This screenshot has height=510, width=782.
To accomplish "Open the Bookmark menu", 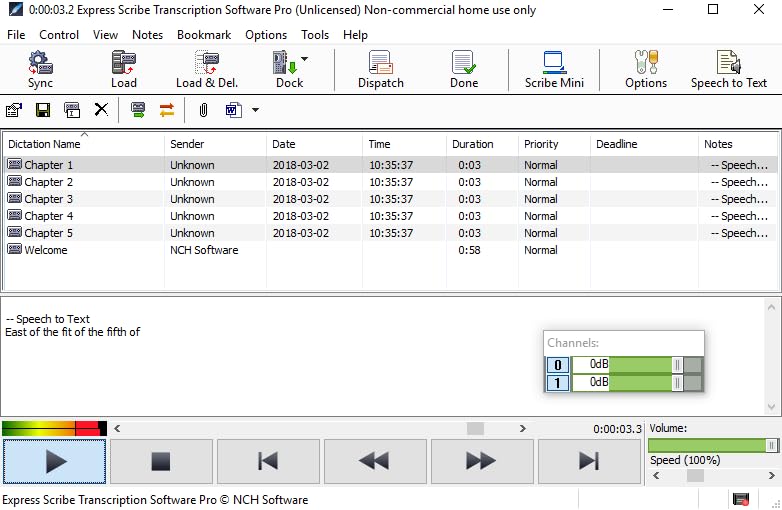I will (204, 34).
